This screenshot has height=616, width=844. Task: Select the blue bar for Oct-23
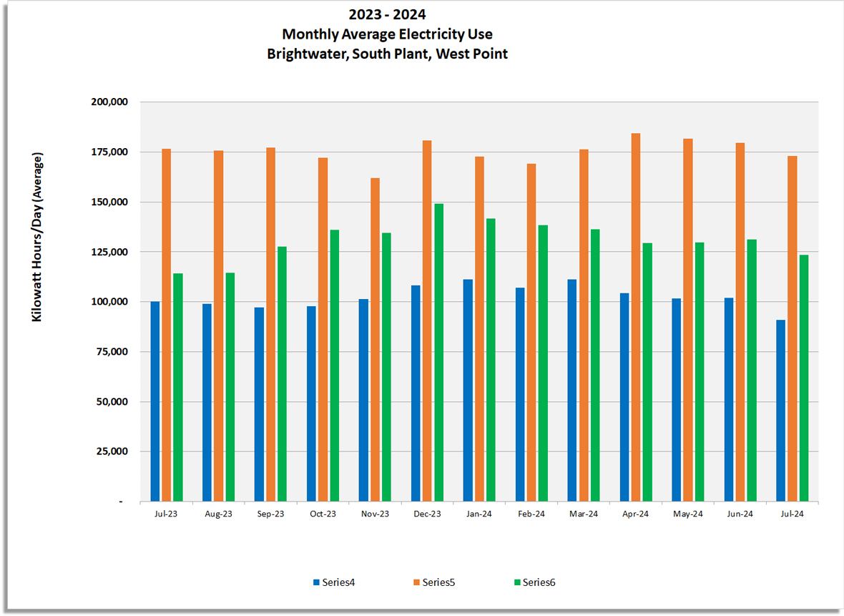coord(311,404)
